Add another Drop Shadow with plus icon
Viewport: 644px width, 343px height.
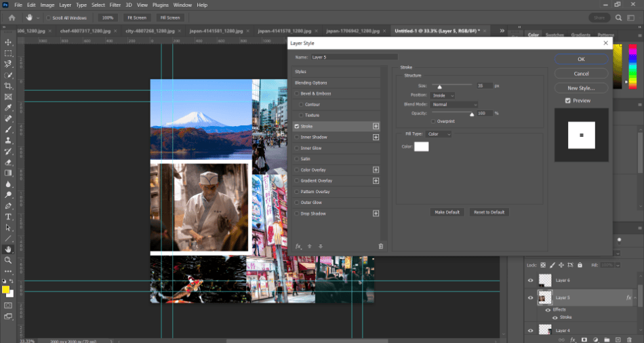click(x=376, y=214)
